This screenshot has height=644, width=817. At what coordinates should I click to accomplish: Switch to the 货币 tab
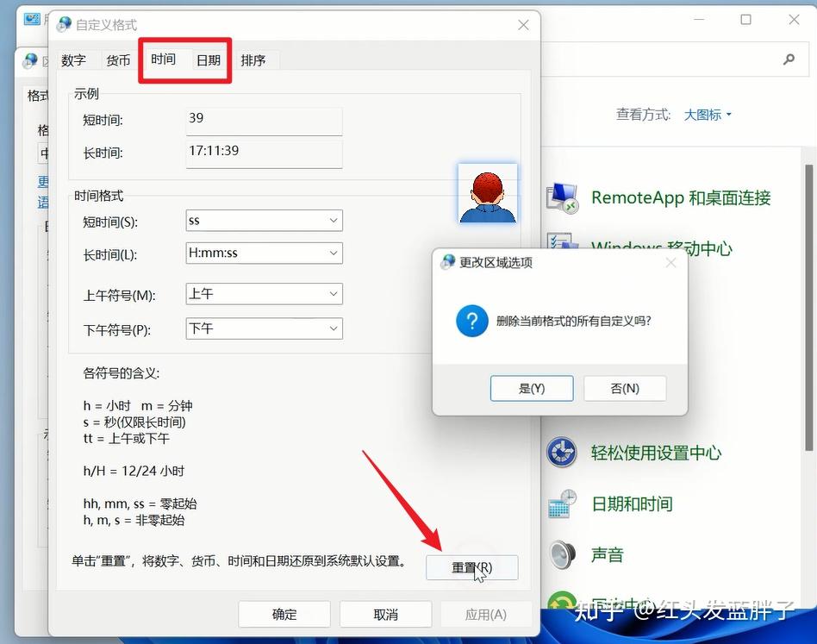coord(118,60)
